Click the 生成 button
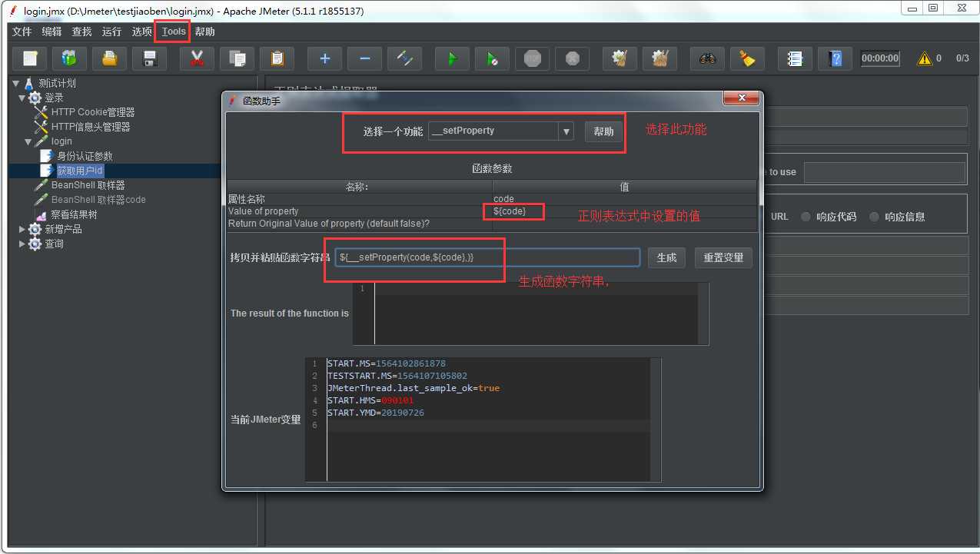 tap(666, 257)
